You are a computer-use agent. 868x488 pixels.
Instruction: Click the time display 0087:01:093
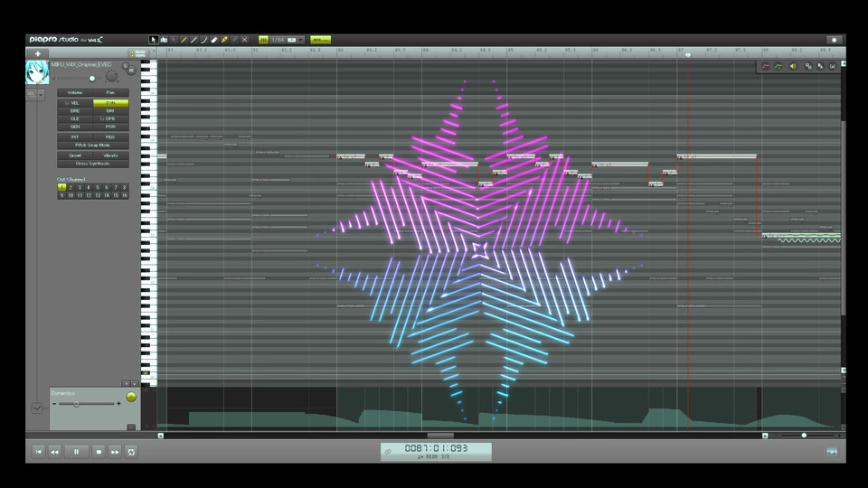(x=436, y=448)
